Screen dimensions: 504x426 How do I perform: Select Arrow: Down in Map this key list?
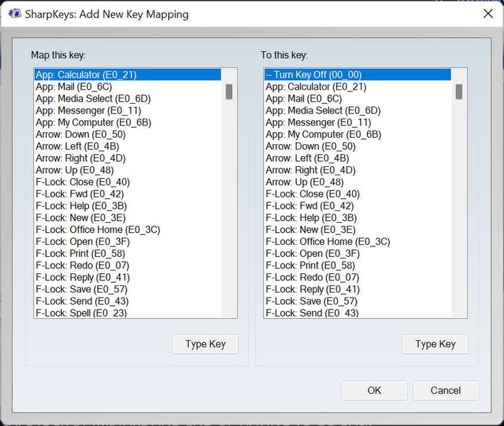pos(128,134)
